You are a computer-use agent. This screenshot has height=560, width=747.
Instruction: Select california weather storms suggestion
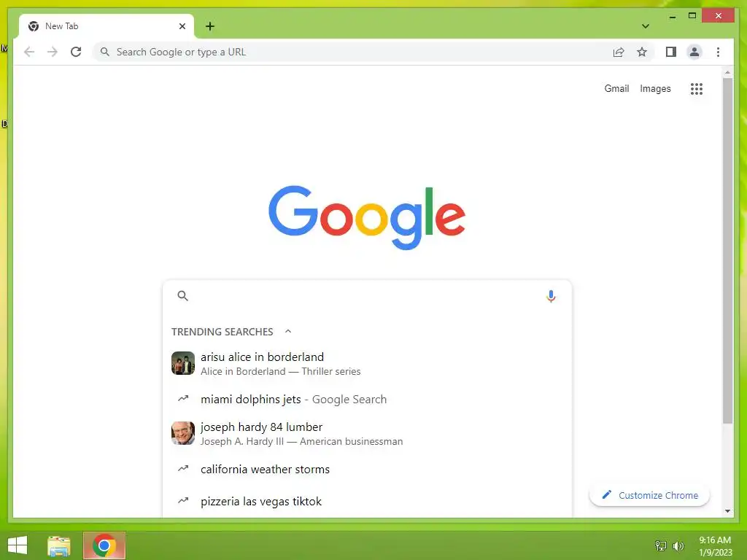click(367, 469)
